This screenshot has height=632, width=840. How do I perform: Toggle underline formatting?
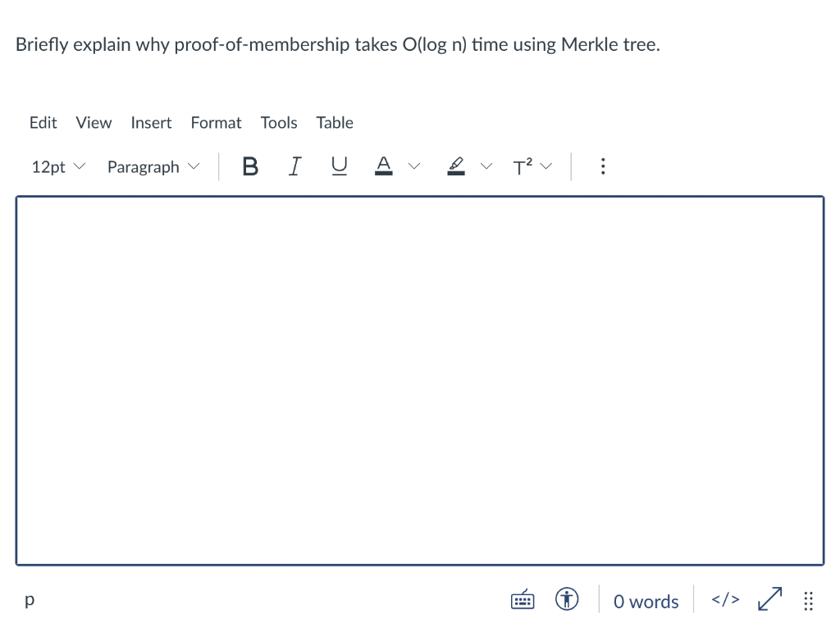pos(339,166)
